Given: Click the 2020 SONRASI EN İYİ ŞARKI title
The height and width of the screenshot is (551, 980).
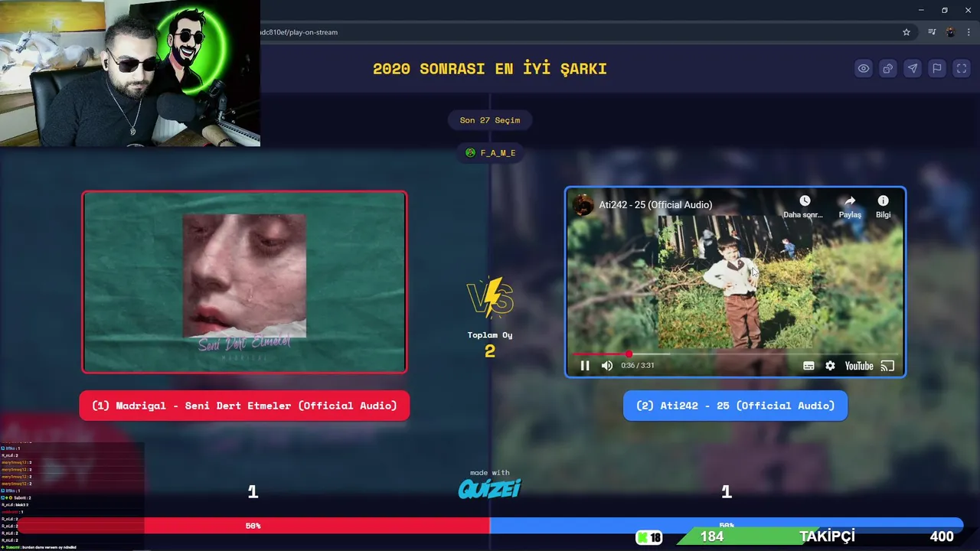Looking at the screenshot, I should coord(490,69).
